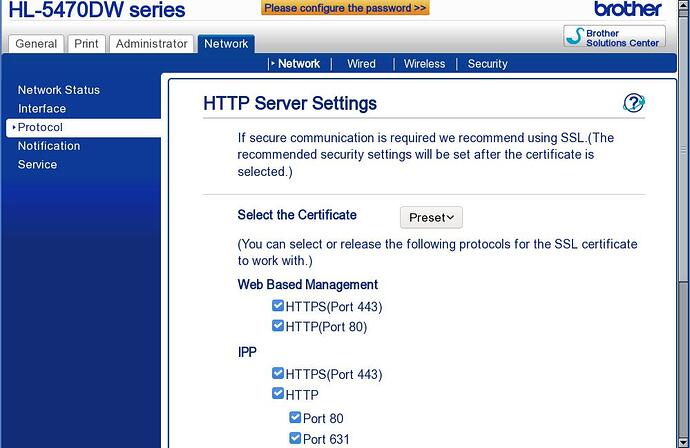Toggle the IPP HTTP checkbox
The height and width of the screenshot is (448, 690).
click(x=278, y=393)
